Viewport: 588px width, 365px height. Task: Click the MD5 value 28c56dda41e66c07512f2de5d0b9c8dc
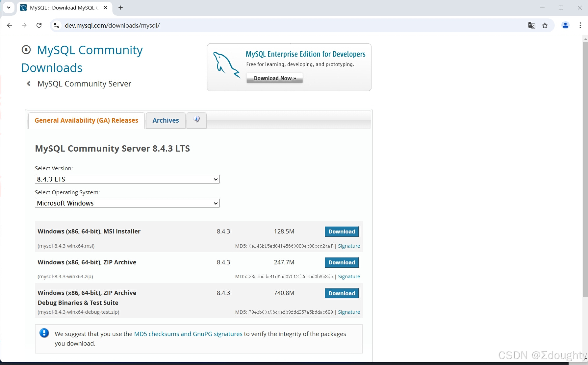tap(291, 277)
